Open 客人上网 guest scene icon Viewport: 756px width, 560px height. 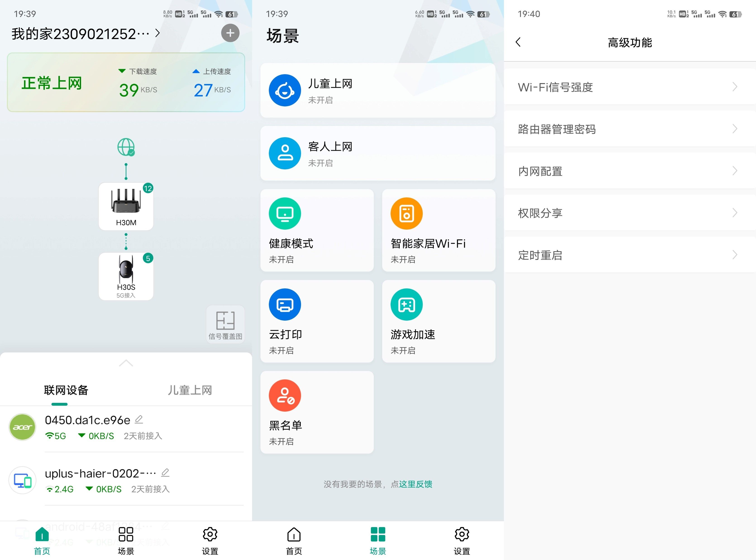[x=285, y=153]
